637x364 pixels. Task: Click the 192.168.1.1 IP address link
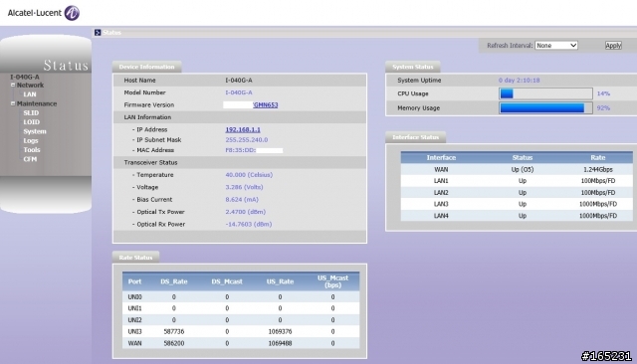243,130
